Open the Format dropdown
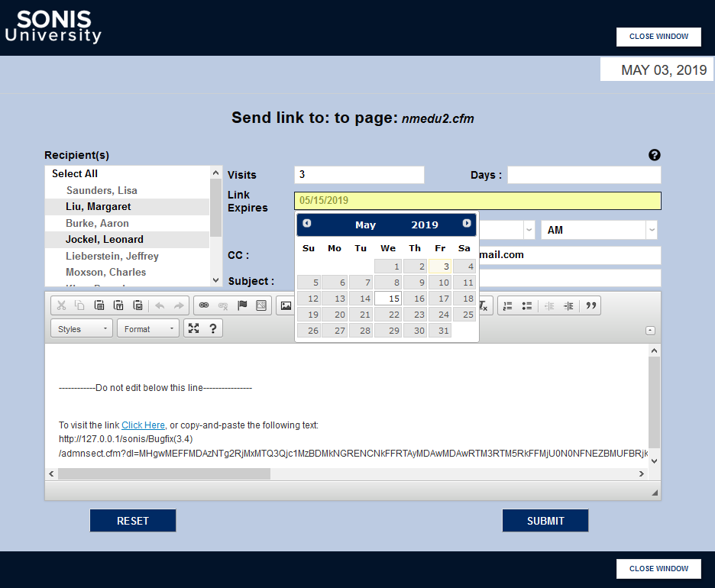The height and width of the screenshot is (588, 715). coord(149,328)
